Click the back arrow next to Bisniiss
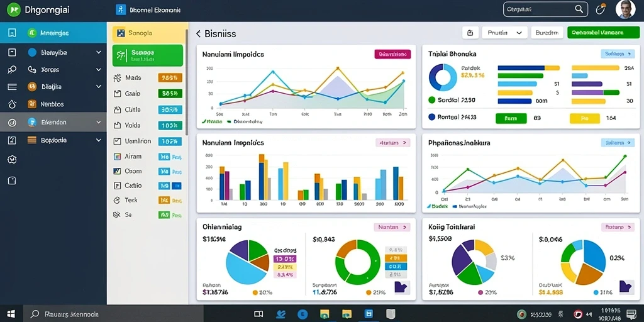Screen dimensions: 644x322 (198, 34)
